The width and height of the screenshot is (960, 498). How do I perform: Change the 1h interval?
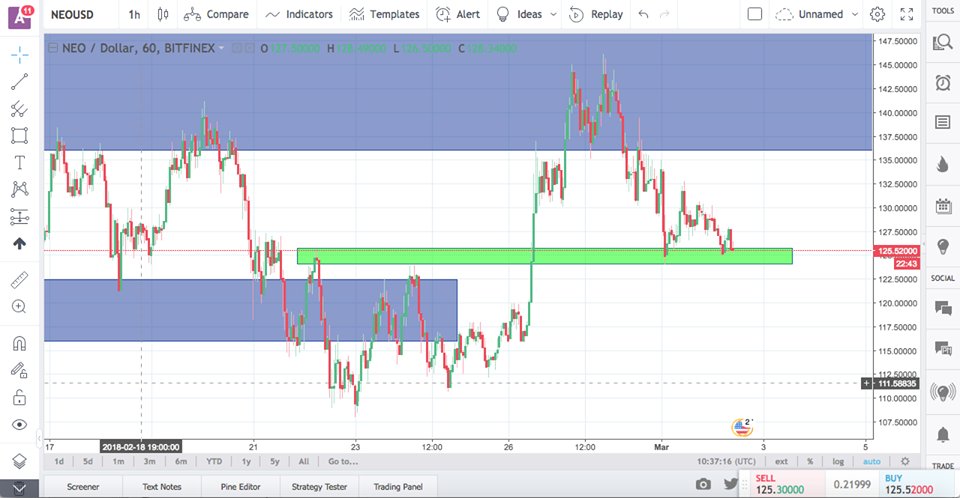134,14
